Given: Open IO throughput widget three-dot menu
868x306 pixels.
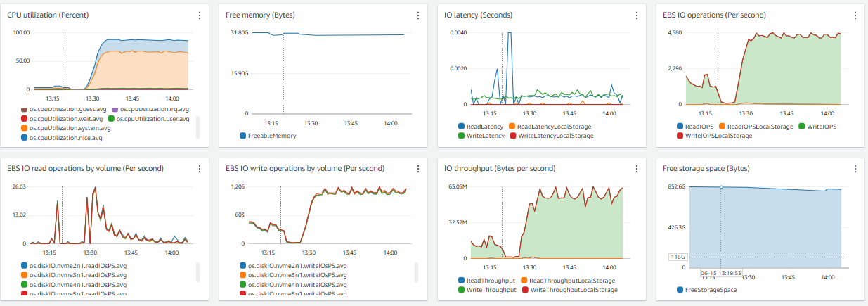Looking at the screenshot, I should [637, 169].
